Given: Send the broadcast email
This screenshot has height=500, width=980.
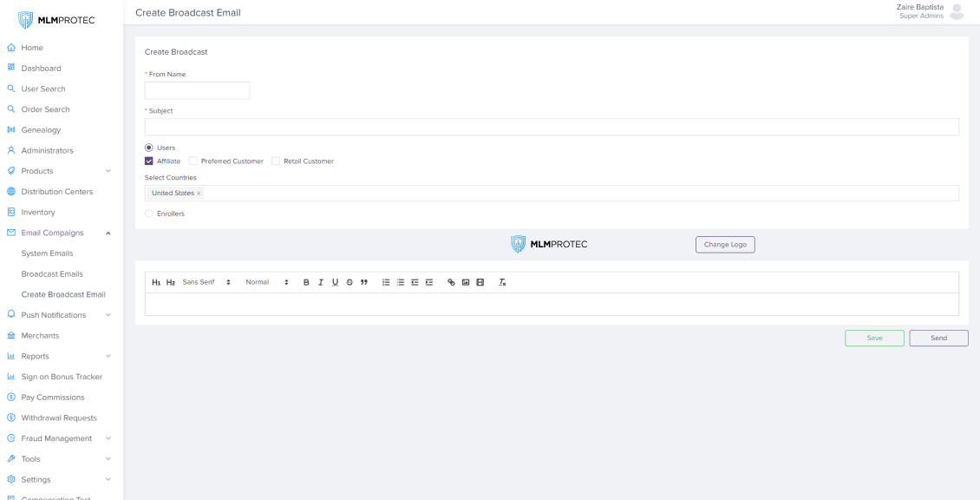Looking at the screenshot, I should (x=938, y=339).
